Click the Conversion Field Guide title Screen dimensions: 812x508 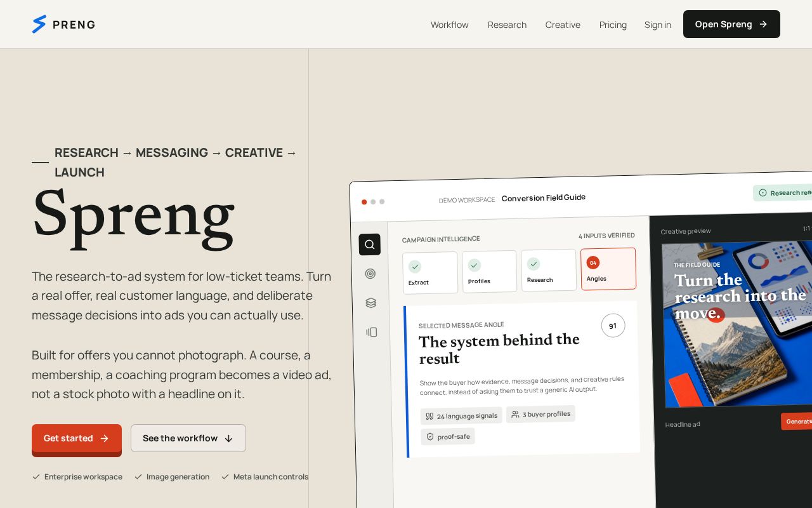click(544, 197)
